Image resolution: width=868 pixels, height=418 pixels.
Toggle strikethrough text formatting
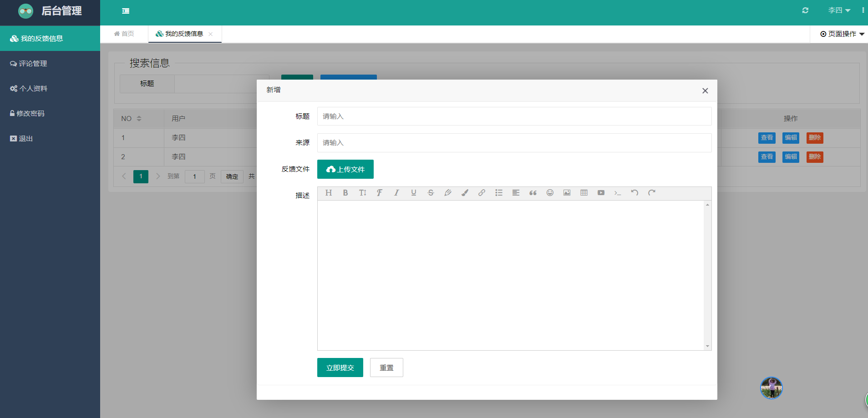[431, 193]
